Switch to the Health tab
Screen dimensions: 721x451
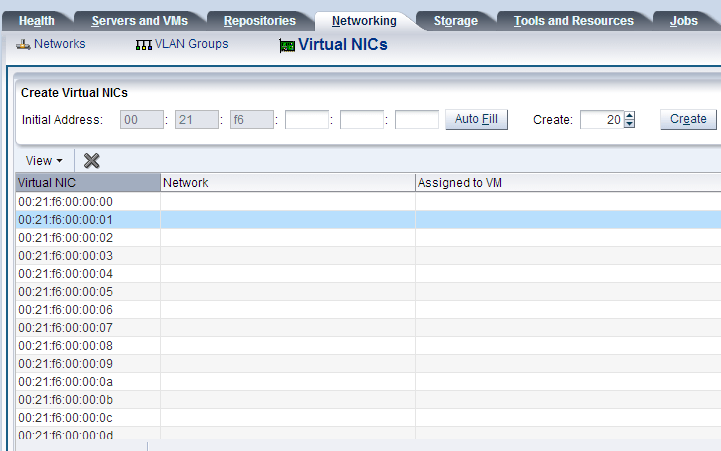point(37,21)
